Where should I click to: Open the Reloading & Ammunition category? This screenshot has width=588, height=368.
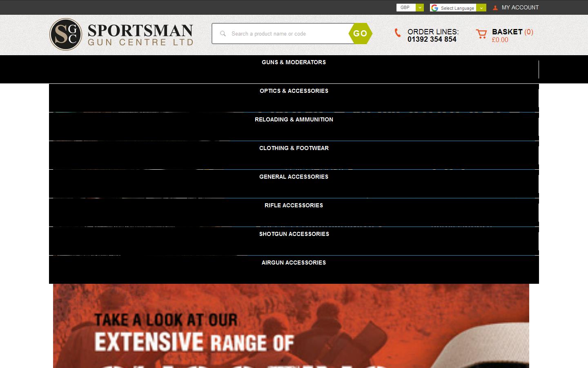(x=294, y=119)
